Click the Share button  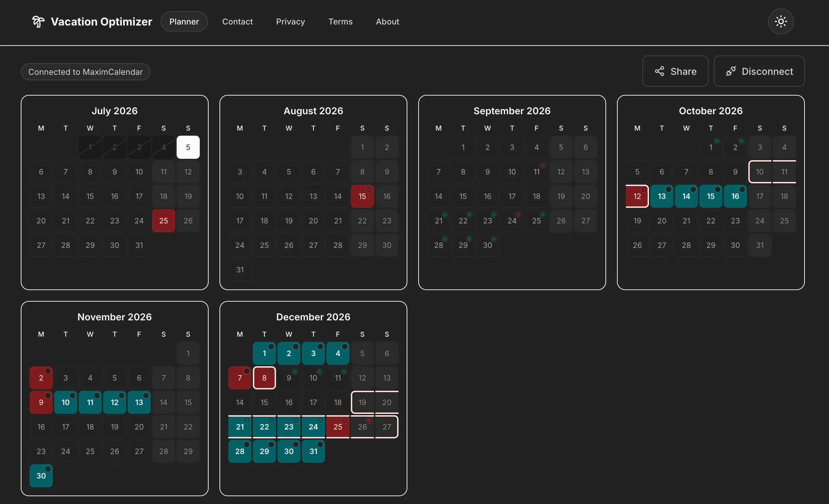(x=675, y=71)
